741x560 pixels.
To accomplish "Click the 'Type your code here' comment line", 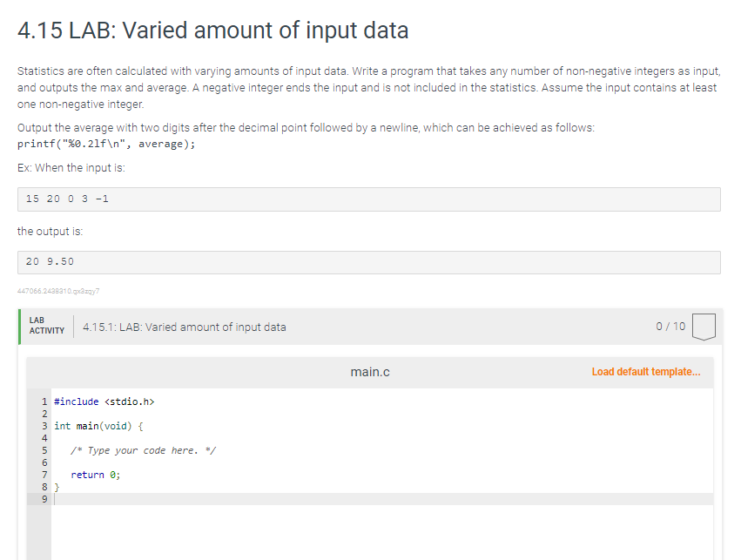I will (144, 450).
